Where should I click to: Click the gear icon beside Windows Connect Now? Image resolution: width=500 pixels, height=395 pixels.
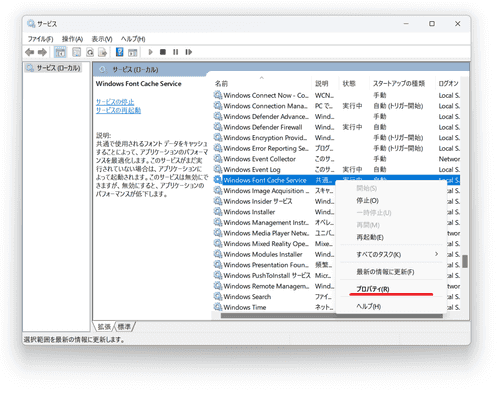[218, 95]
